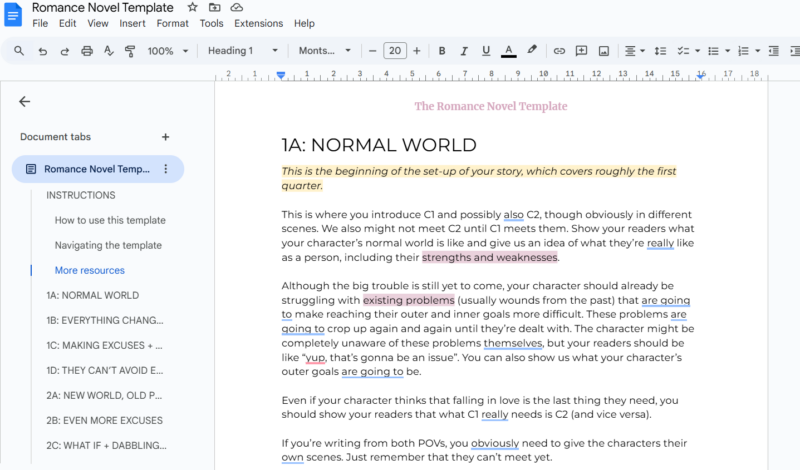Screen dimensions: 800x470
Task: Jump to 2B: EVEN MORE EXCUSES outline item
Action: (x=105, y=420)
